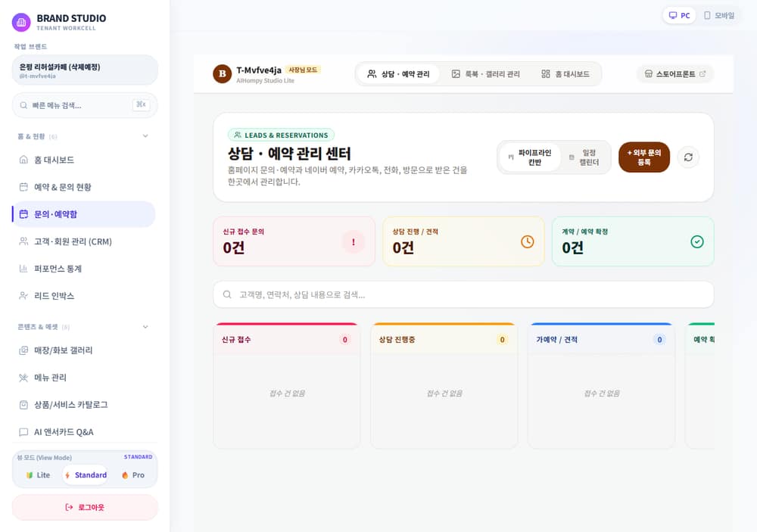Focus the 빠른 메뉴 검색 input field
Viewport: 757px width, 532px height.
pos(85,105)
